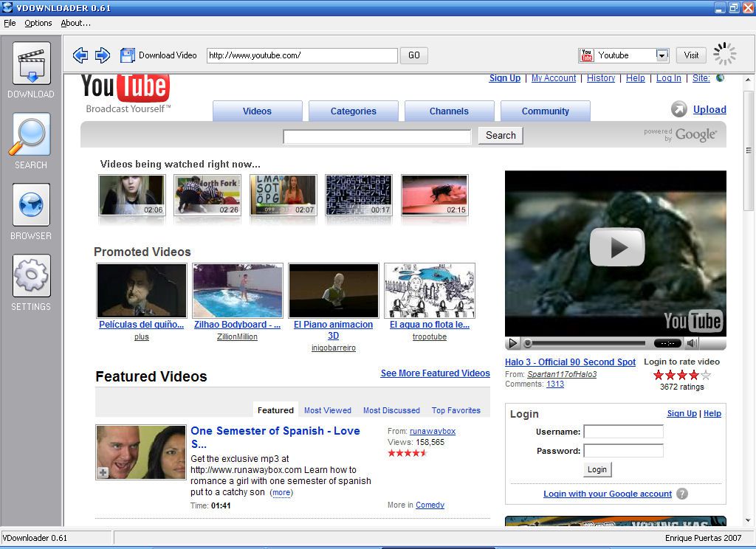Click the YouTube Upload arrow icon
This screenshot has height=549, width=756.
coord(678,110)
